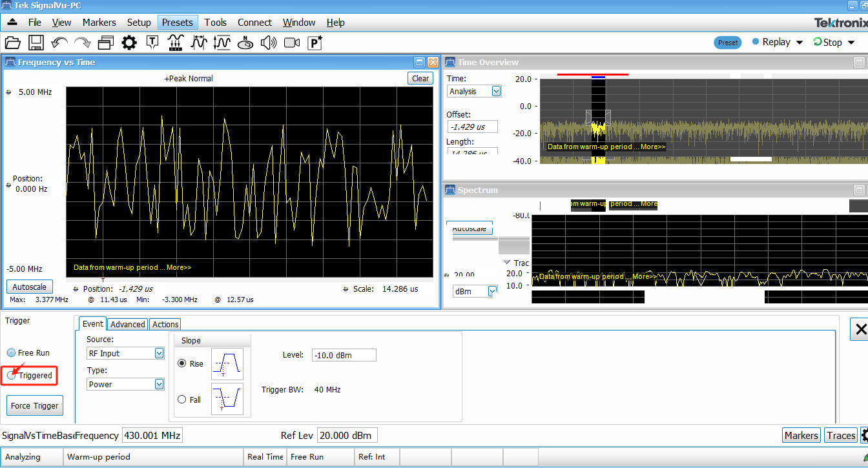Open the Setup menu
The image size is (868, 468).
tap(139, 22)
